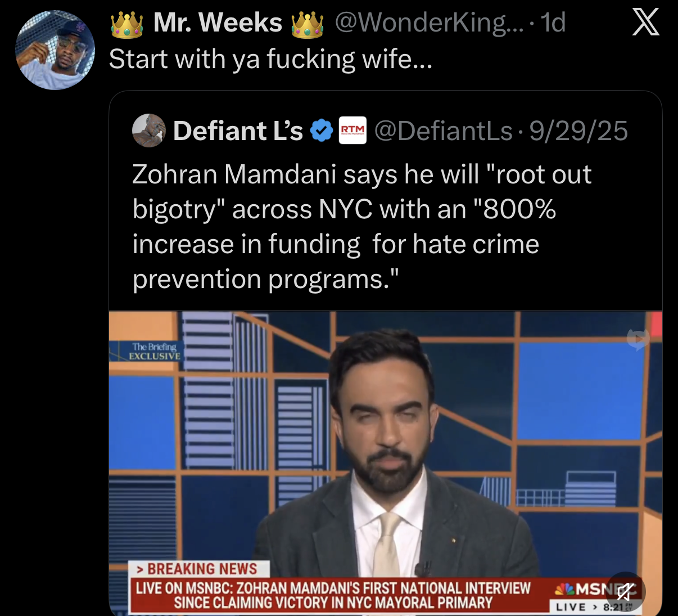Open the Mr. Weeks display name

pyautogui.click(x=218, y=23)
